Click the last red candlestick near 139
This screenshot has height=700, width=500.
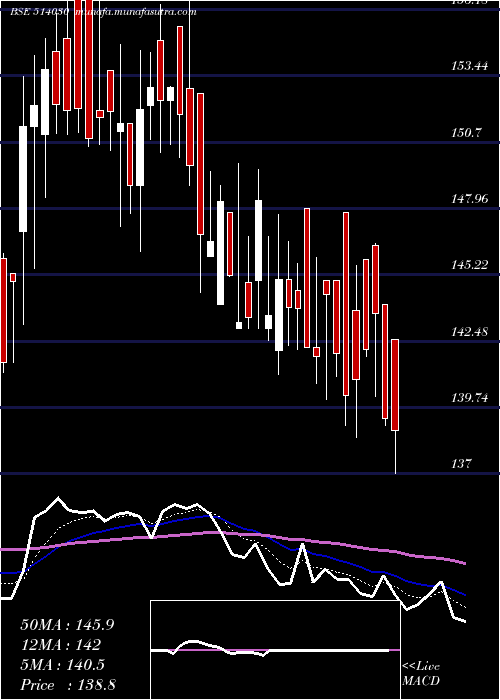coord(395,385)
